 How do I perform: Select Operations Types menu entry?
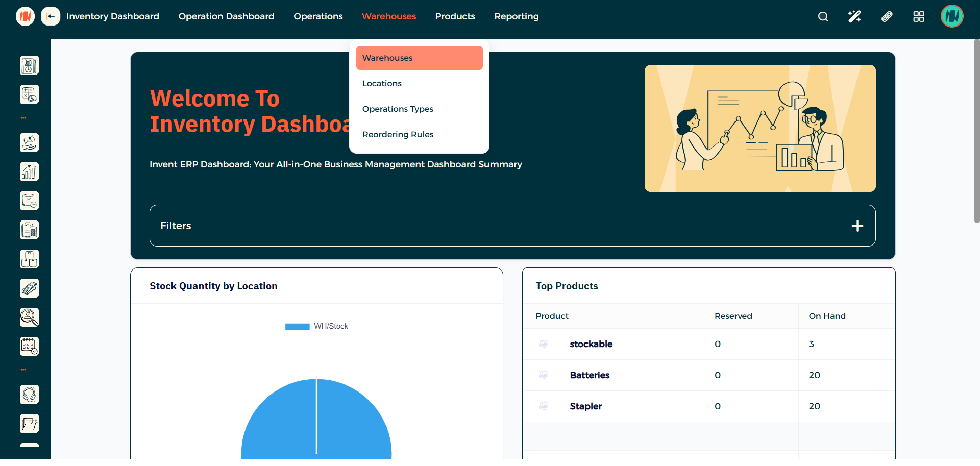tap(398, 109)
